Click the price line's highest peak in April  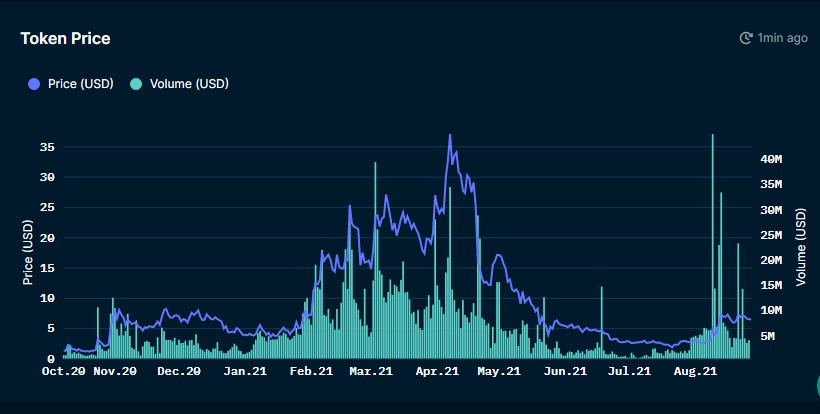click(x=450, y=135)
